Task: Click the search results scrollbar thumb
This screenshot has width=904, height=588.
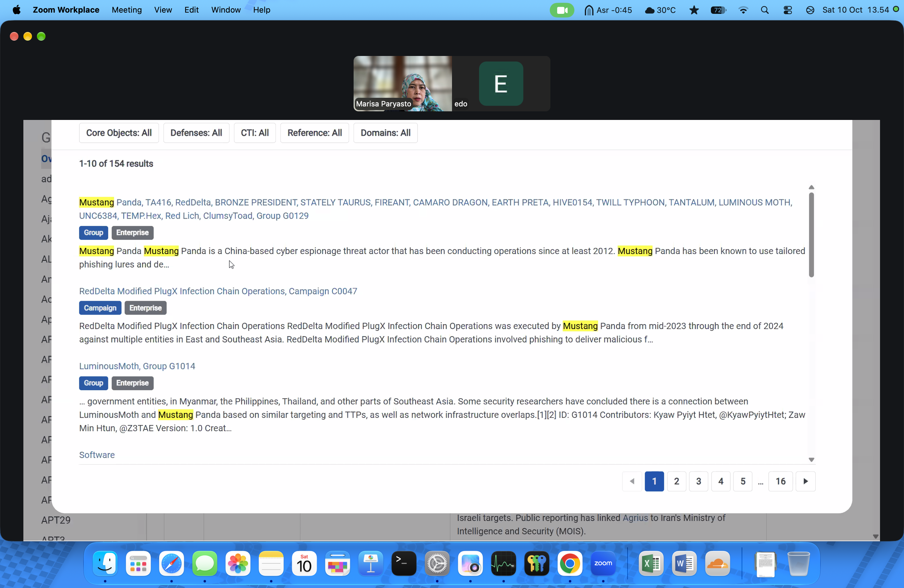Action: 811,235
